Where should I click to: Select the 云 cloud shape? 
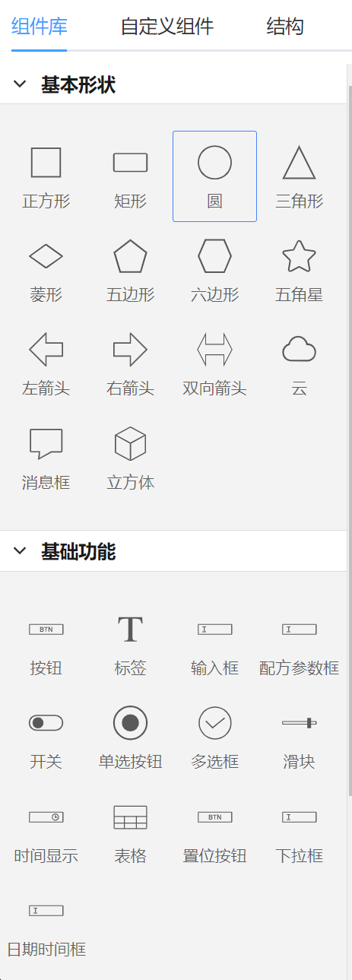[x=299, y=364]
